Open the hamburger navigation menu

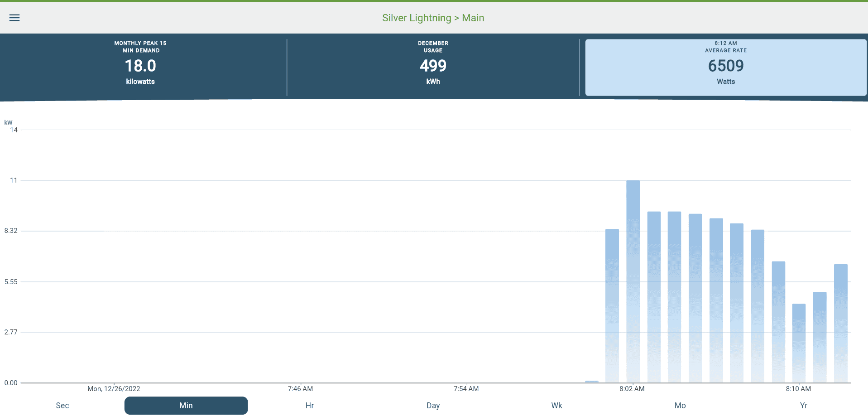tap(14, 18)
